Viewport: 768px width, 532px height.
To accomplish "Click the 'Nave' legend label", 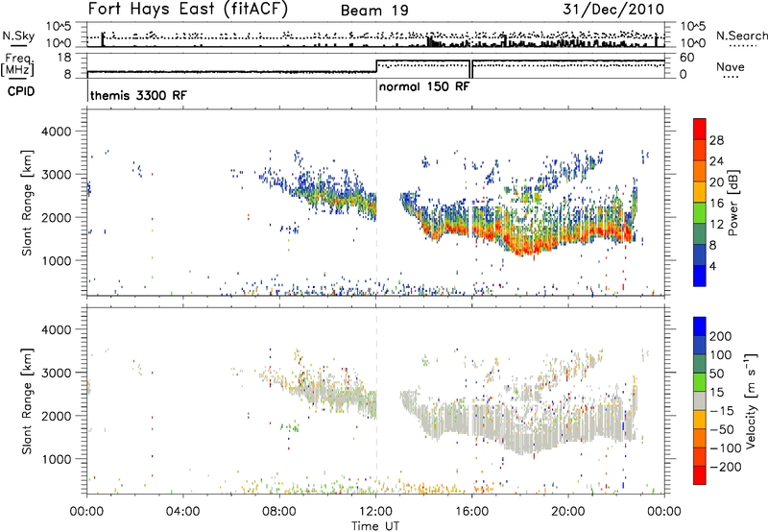I will coord(730,67).
